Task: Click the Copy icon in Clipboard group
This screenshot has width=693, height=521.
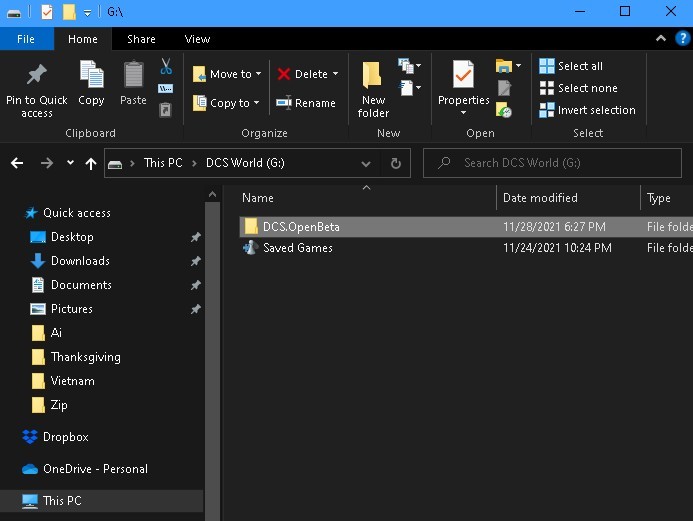Action: click(x=91, y=74)
